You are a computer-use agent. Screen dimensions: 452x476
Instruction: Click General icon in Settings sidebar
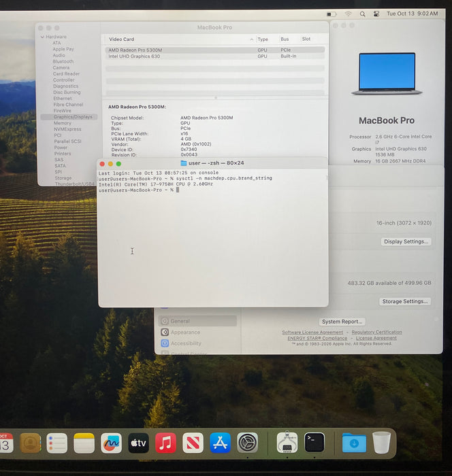165,321
